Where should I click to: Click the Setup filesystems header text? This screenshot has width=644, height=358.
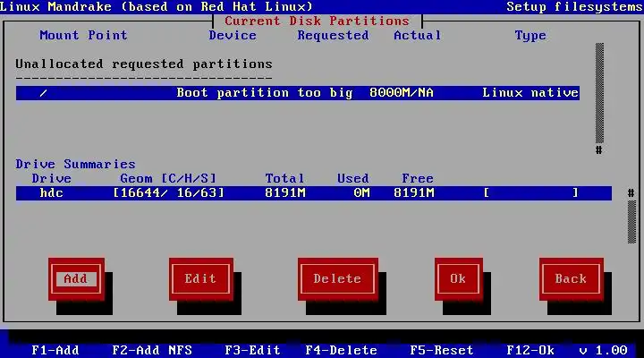tap(574, 6)
